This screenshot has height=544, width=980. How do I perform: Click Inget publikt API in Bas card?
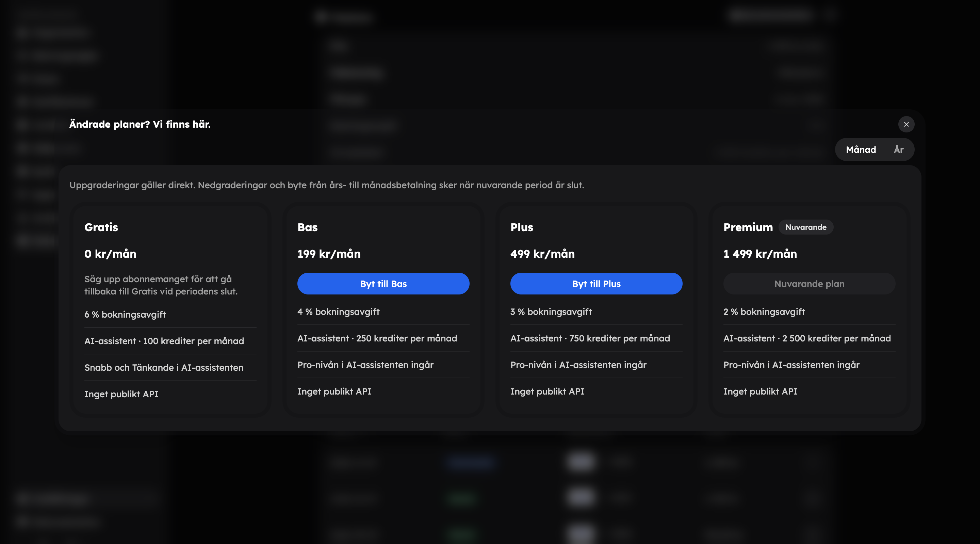tap(334, 391)
